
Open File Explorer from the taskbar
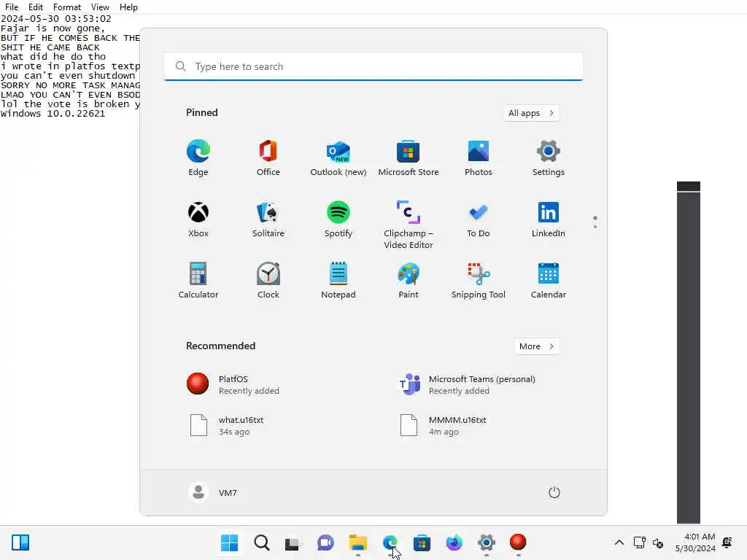(x=357, y=542)
